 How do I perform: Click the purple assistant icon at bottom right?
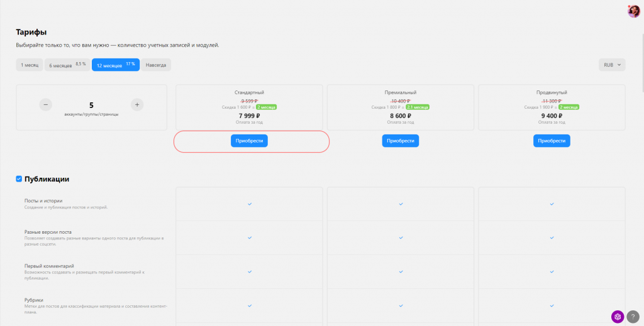(x=618, y=317)
